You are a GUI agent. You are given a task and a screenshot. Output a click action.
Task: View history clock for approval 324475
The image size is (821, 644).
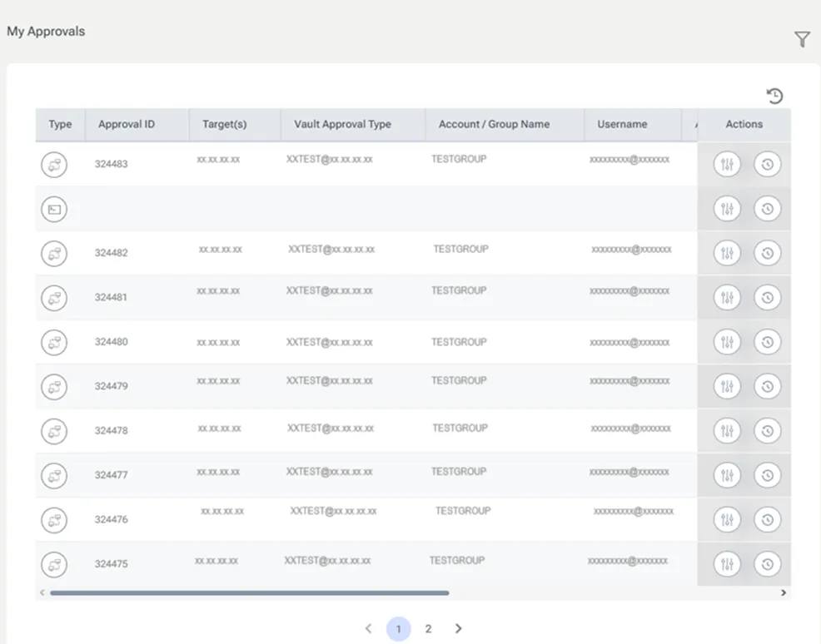pyautogui.click(x=767, y=564)
